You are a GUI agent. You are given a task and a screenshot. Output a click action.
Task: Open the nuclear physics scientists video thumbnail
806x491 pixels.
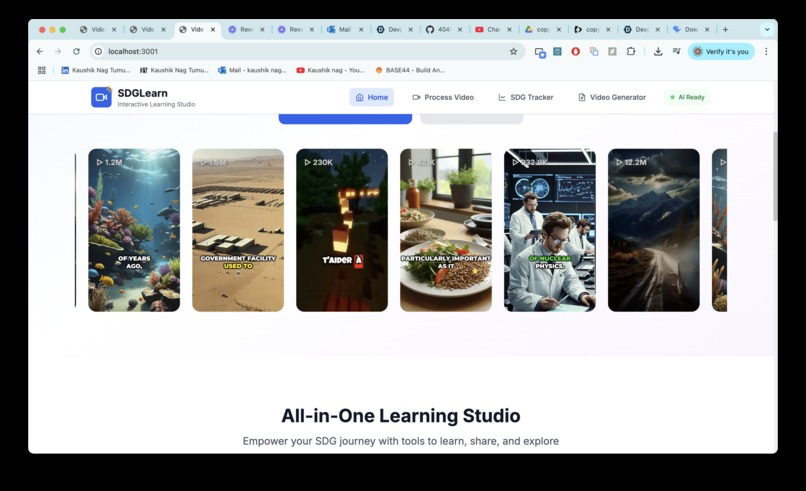click(x=550, y=230)
